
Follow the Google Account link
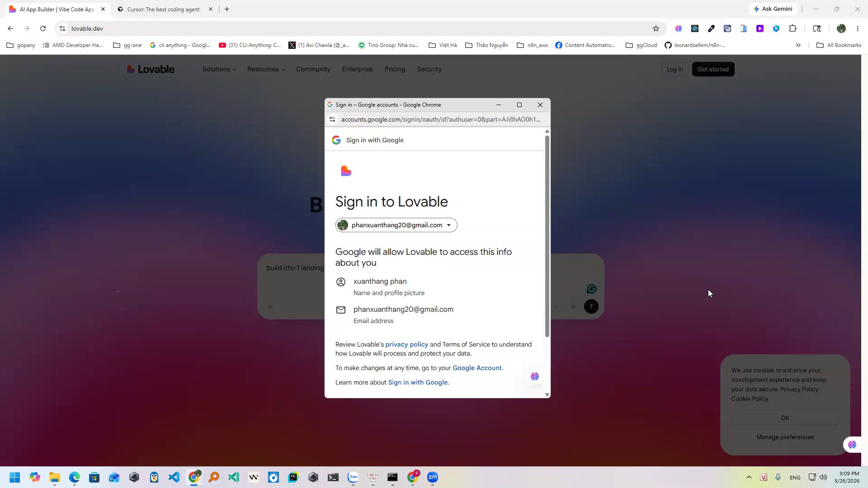pyautogui.click(x=477, y=368)
